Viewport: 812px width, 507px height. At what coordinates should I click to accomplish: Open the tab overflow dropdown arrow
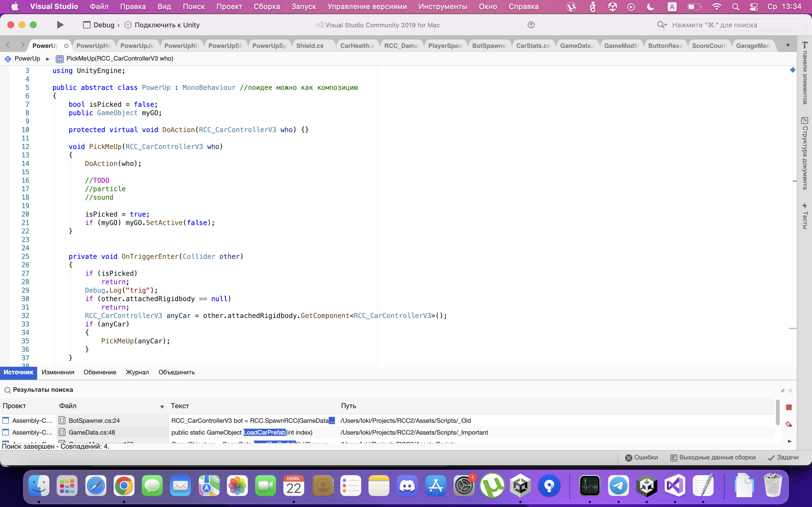(788, 45)
